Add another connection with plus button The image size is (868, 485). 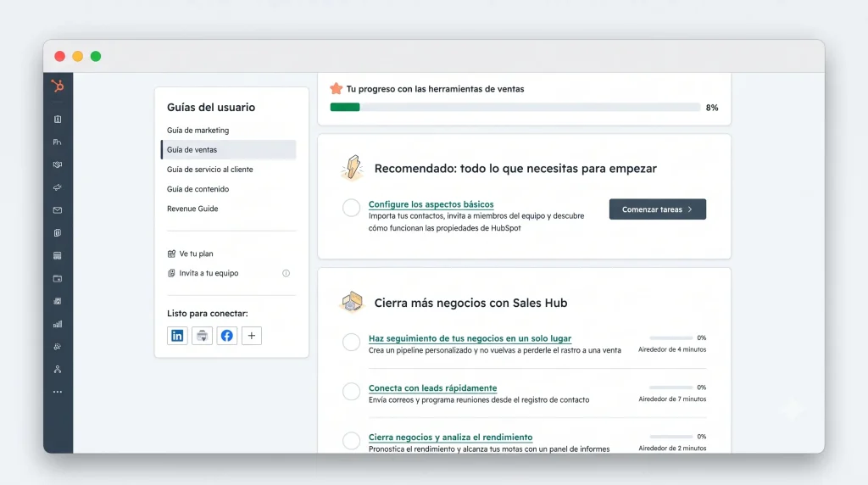[x=251, y=336]
